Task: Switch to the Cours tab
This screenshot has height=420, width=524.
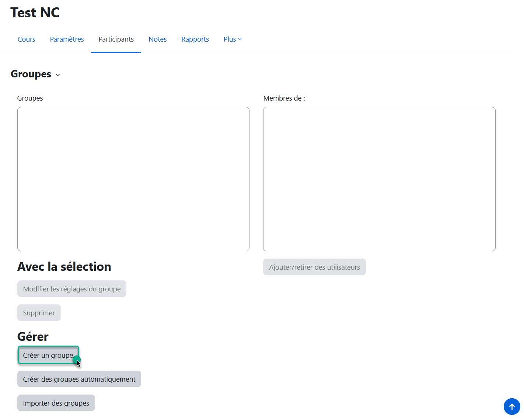Action: point(27,39)
